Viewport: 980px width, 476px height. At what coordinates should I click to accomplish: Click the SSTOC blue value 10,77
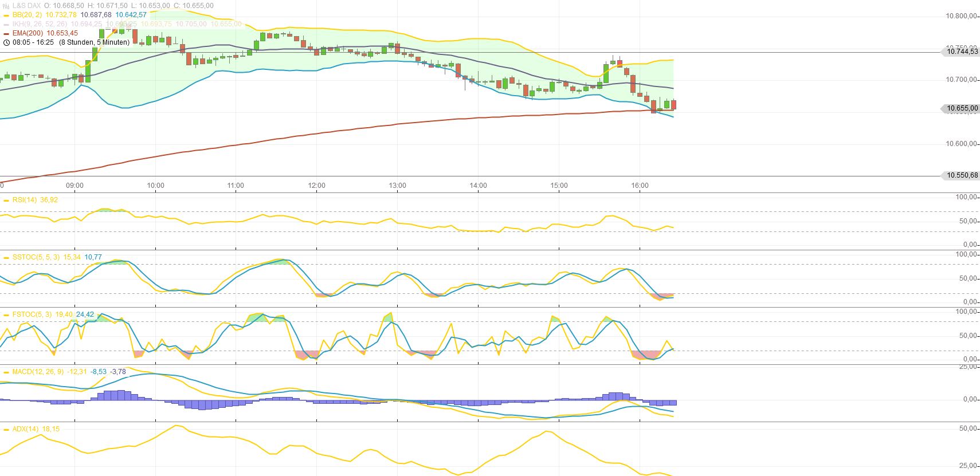pyautogui.click(x=93, y=257)
